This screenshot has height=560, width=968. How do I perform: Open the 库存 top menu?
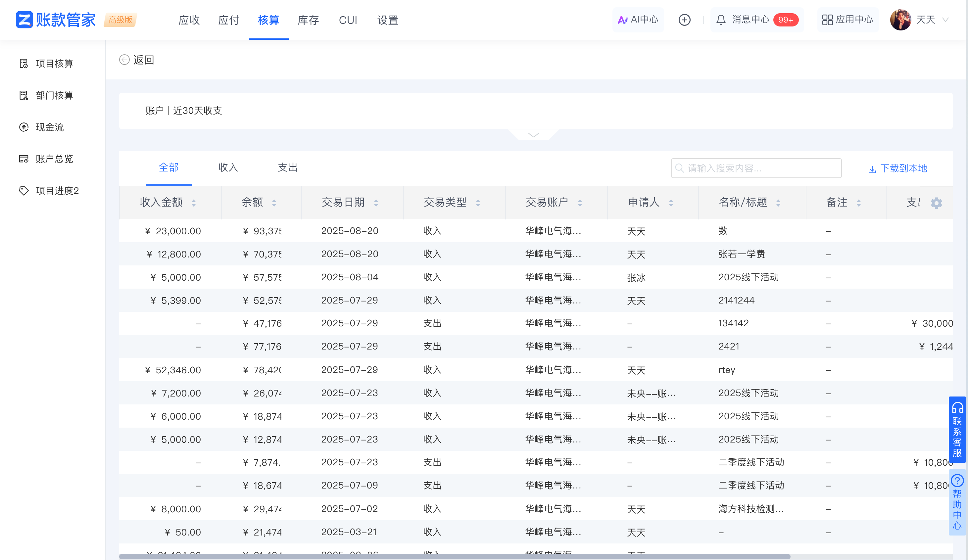(308, 20)
